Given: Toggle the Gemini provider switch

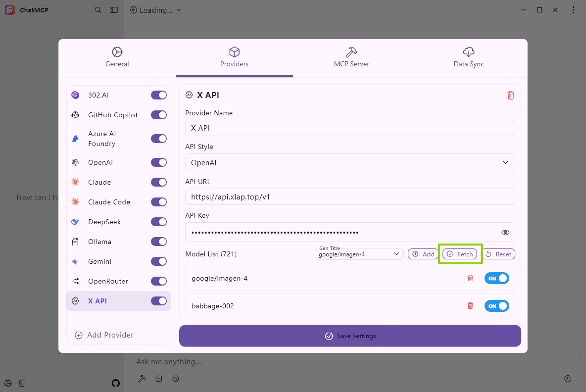Looking at the screenshot, I should [x=159, y=261].
